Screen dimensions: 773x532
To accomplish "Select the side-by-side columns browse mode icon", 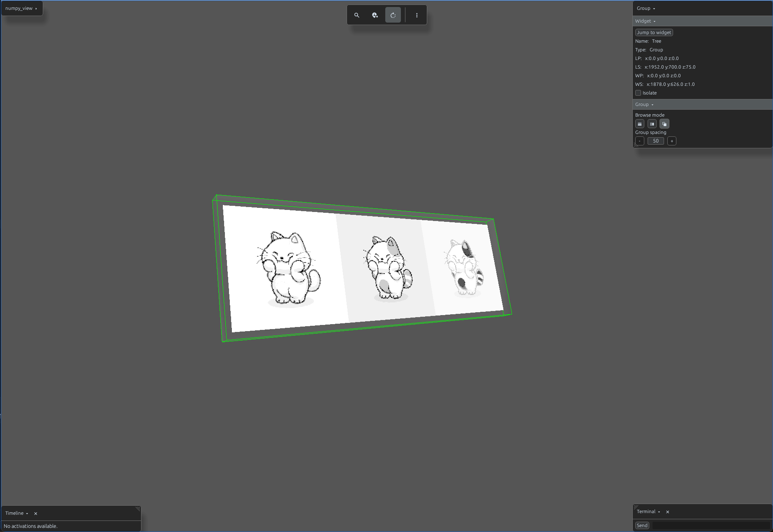I will (652, 124).
